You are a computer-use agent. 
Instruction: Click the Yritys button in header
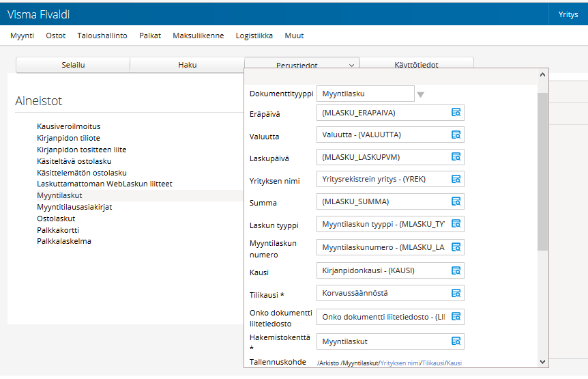tap(568, 14)
